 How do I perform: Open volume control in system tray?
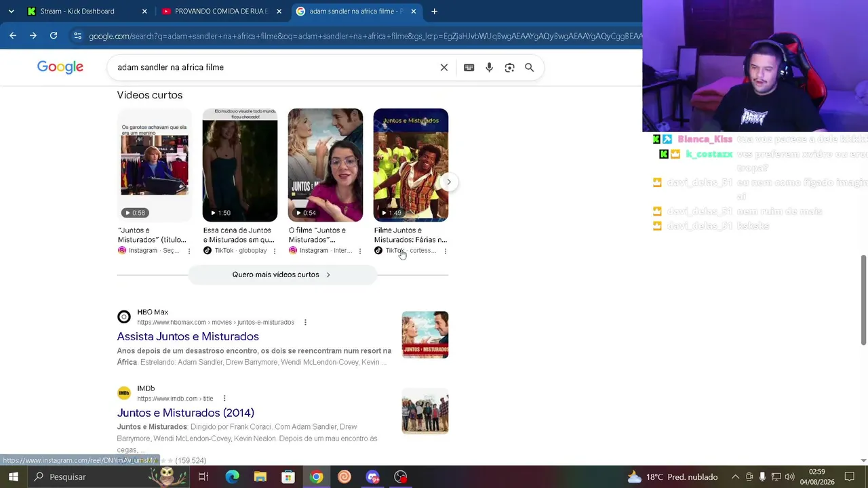(789, 477)
